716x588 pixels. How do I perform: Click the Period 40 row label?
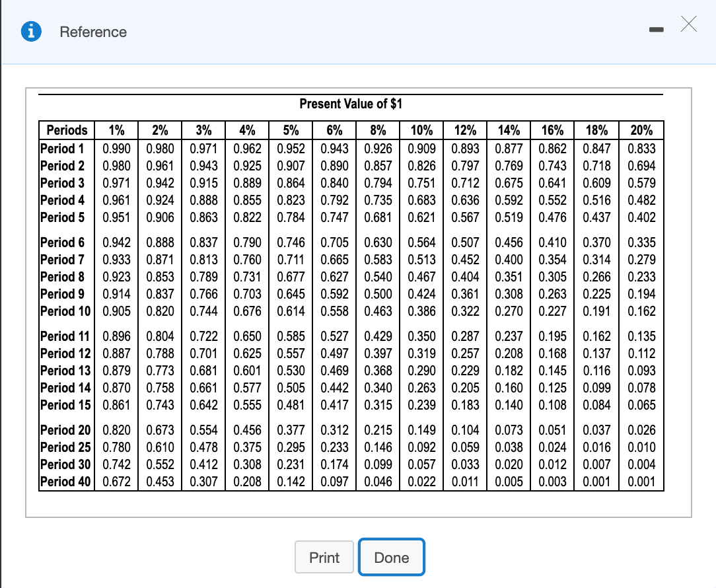pyautogui.click(x=65, y=482)
